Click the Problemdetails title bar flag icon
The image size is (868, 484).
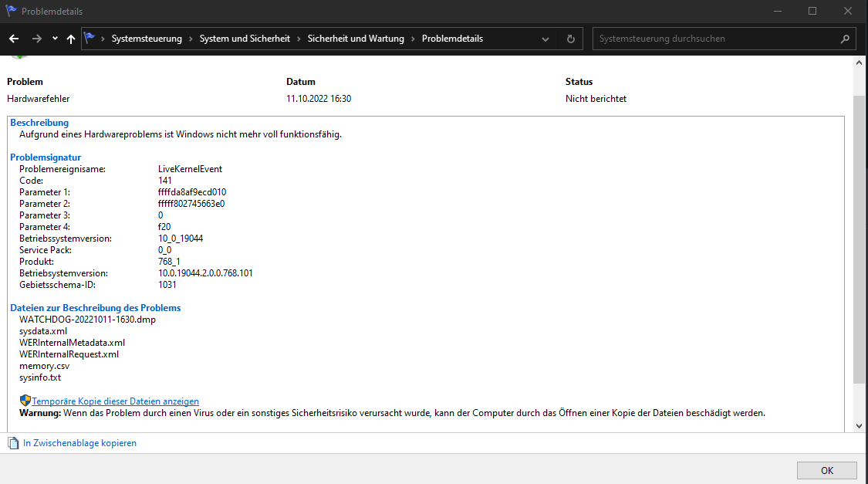11,11
